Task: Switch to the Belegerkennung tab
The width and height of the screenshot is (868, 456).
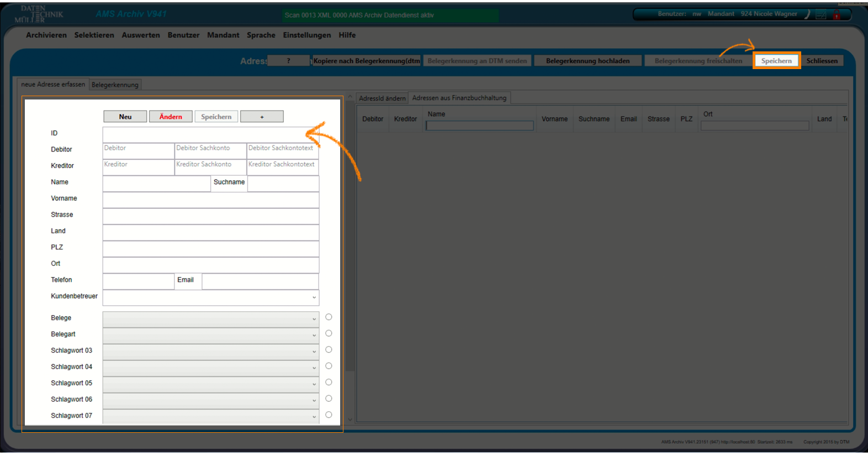Action: [x=115, y=85]
